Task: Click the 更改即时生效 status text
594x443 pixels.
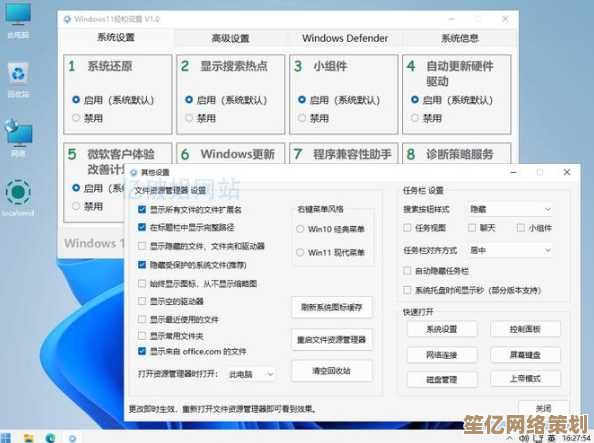Action: point(222,409)
